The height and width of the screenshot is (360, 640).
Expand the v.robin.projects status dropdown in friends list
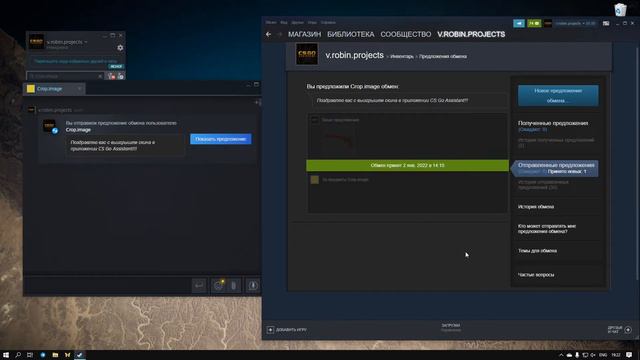coord(86,42)
